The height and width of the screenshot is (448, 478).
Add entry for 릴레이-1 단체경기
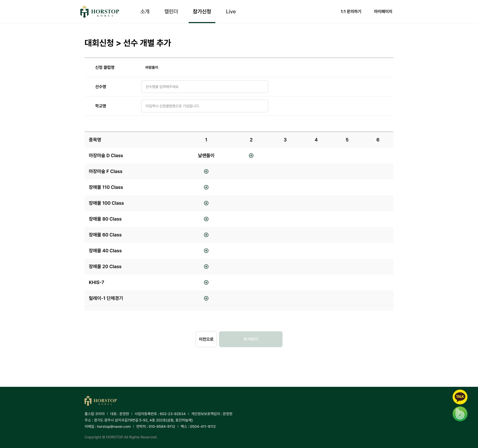click(206, 298)
